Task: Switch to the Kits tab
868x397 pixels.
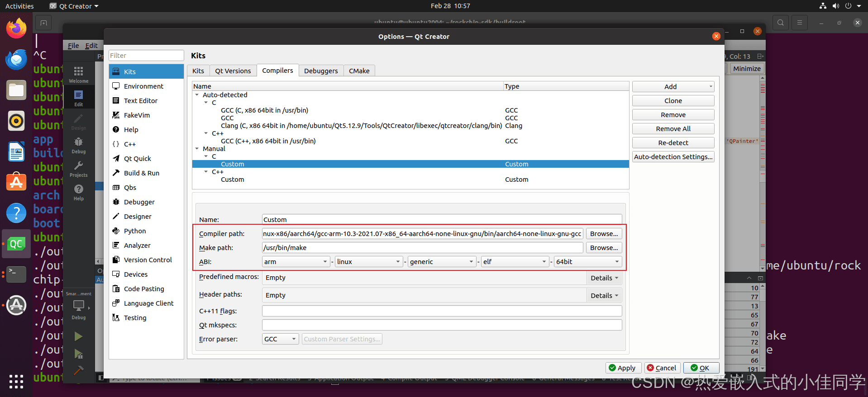Action: point(198,71)
